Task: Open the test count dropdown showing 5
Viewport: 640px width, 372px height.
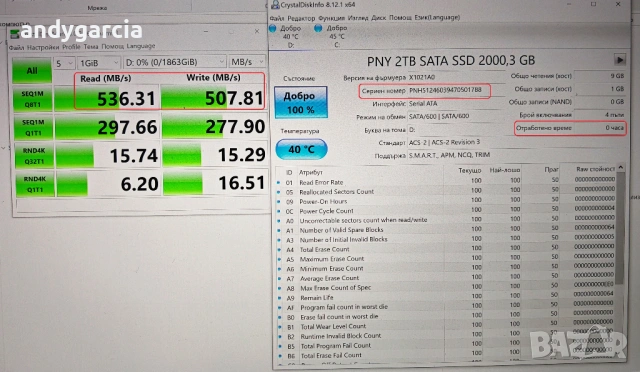Action: (64, 63)
